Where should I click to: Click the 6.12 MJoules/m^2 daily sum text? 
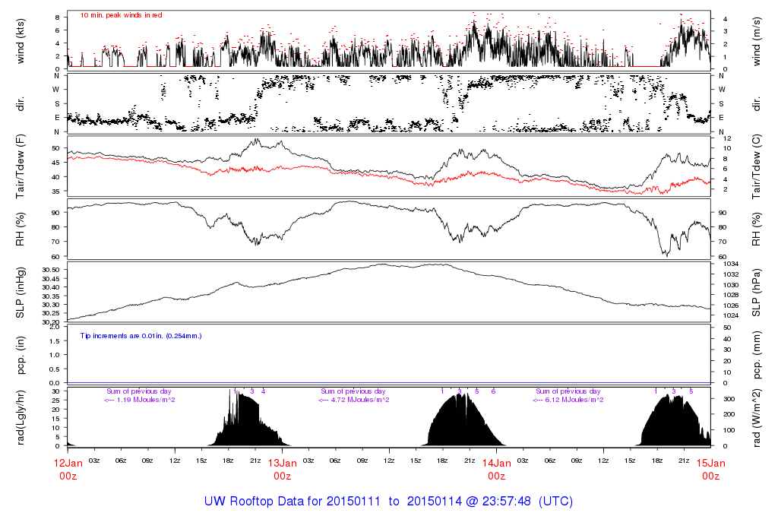tap(568, 400)
